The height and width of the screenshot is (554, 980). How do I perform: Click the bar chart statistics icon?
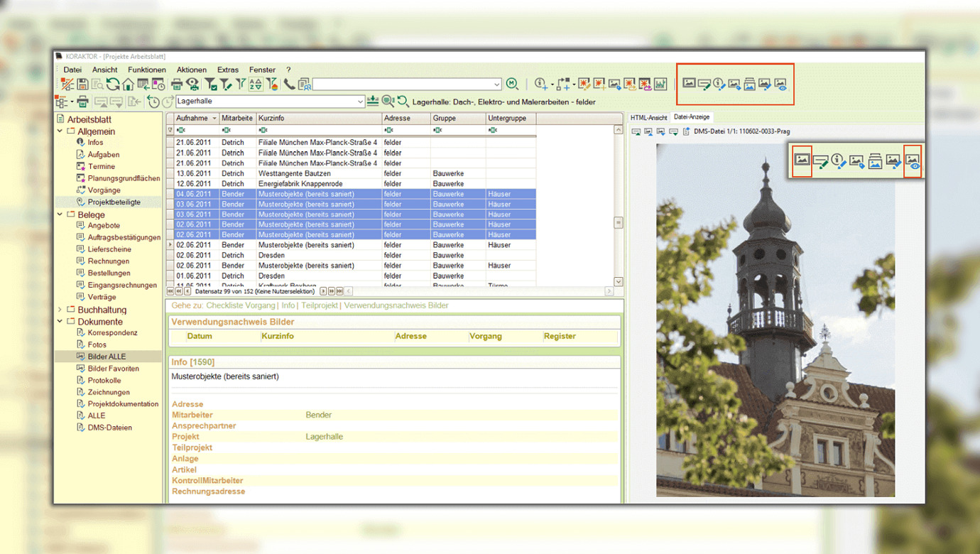pos(660,85)
